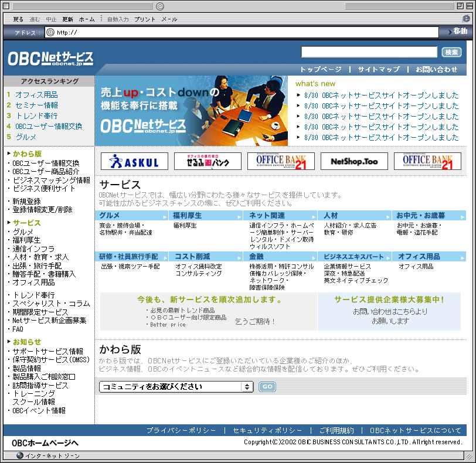Click the first what's new entry
Viewport: 476px width, 463px height.
381,96
